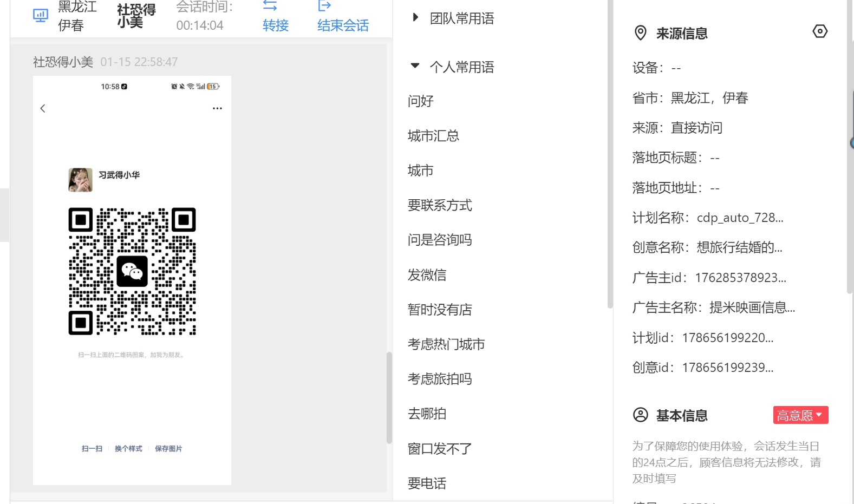Screen dimensions: 854x504
Task: Click the person icon beside 基本信息
Action: (x=641, y=415)
